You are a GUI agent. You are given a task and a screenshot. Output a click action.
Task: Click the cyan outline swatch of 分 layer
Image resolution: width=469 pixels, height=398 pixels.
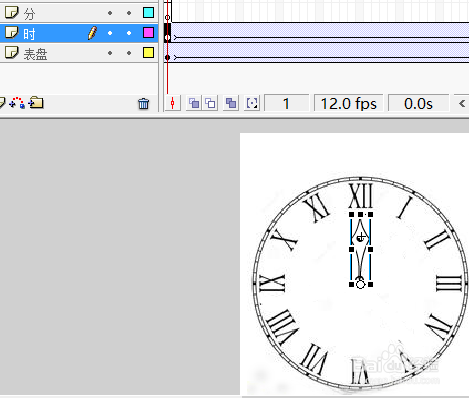tap(148, 12)
